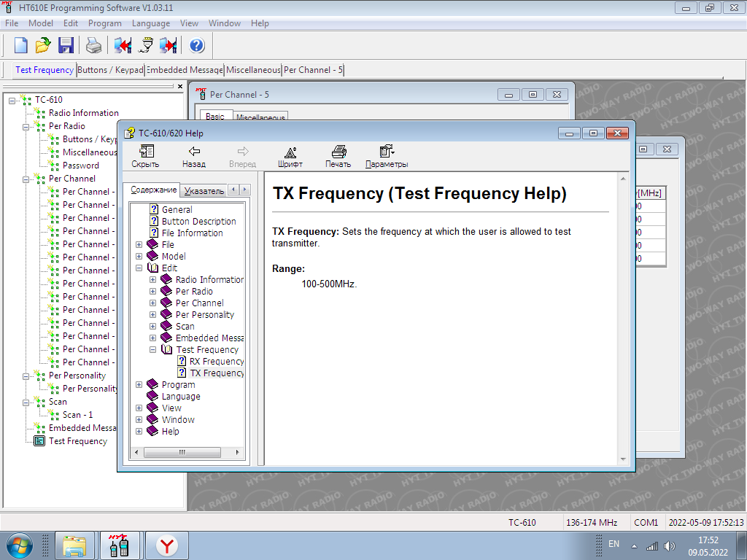The width and height of the screenshot is (747, 560).
Task: Collapse the Per Radio node in left tree
Action: 26,127
